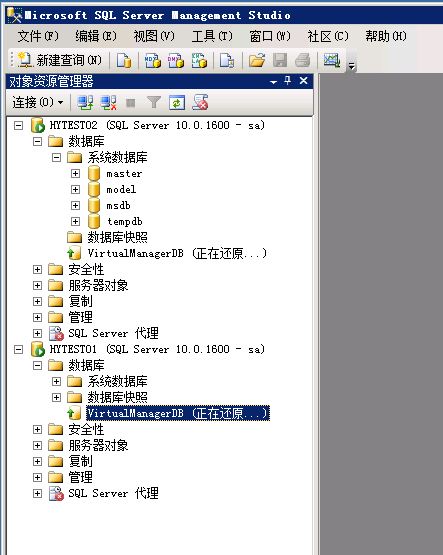This screenshot has width=443, height=555.
Task: Expand the tempdb database node
Action: tap(75, 222)
